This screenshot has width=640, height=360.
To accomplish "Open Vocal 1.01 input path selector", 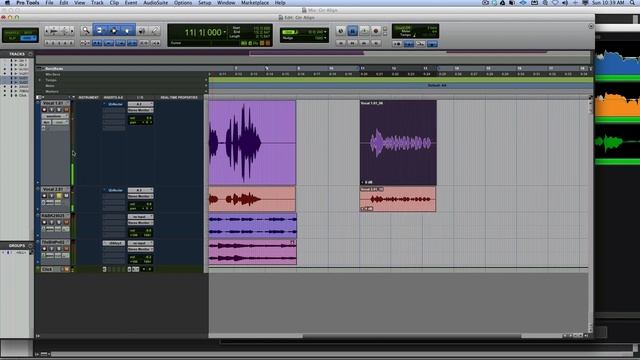I will pos(140,104).
